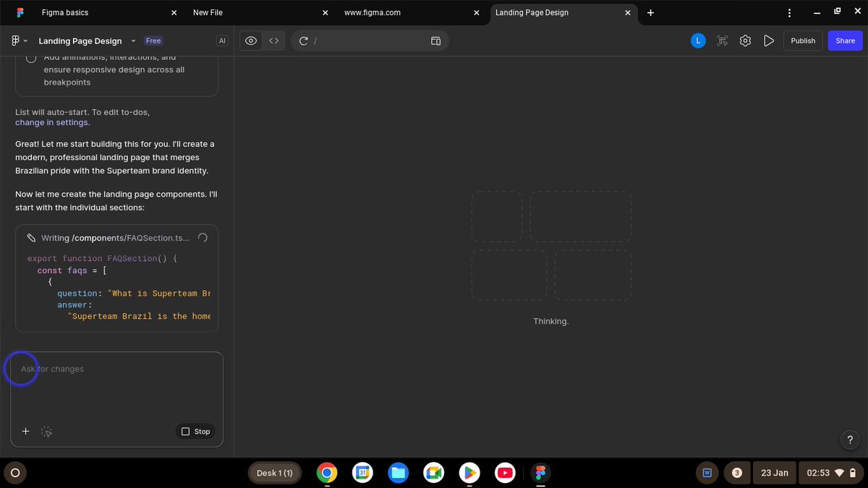
Task: Open the window three-dot menu
Action: tap(788, 12)
